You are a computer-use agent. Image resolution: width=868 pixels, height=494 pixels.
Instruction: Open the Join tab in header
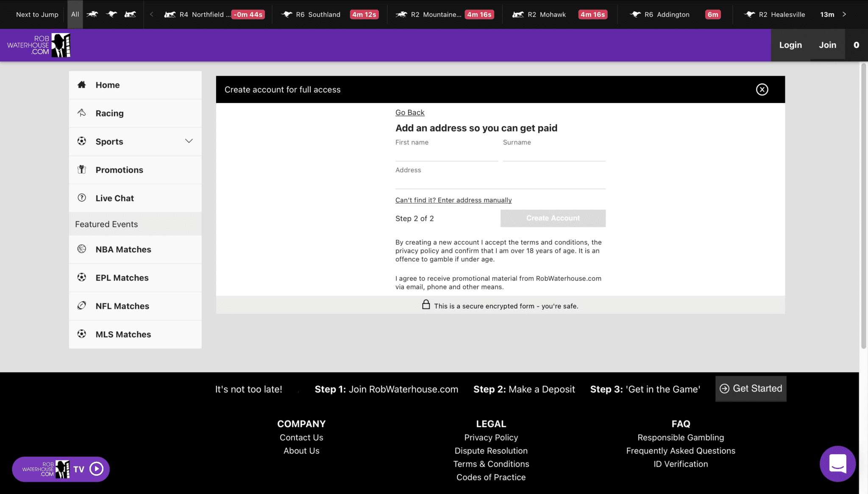click(x=827, y=45)
